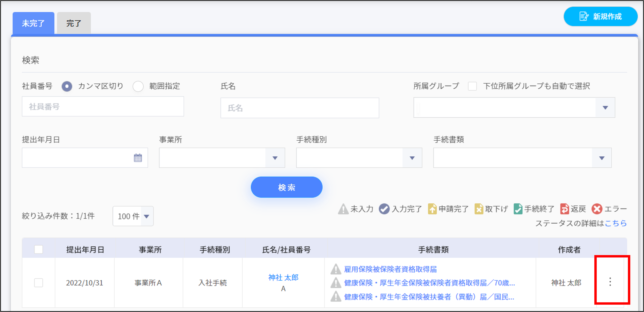This screenshot has height=312, width=644.
Task: Click the 絞り込み件数：1/1件 text
Action: (58, 216)
